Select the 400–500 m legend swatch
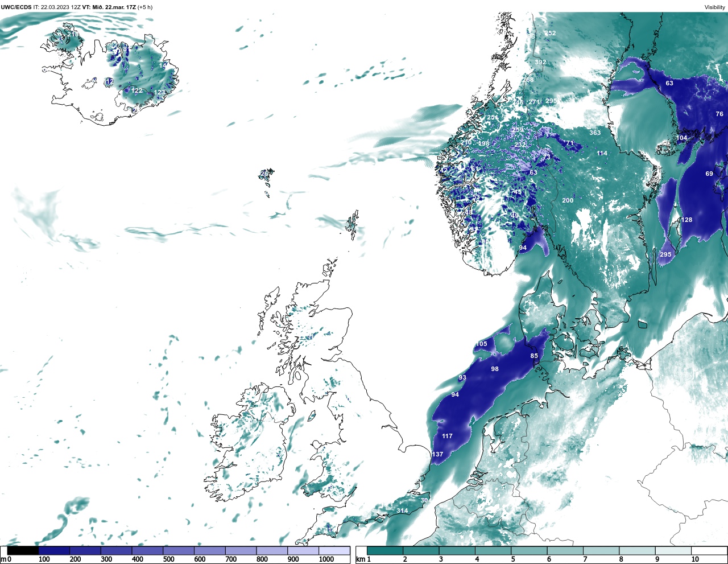The width and height of the screenshot is (728, 564). tap(147, 550)
